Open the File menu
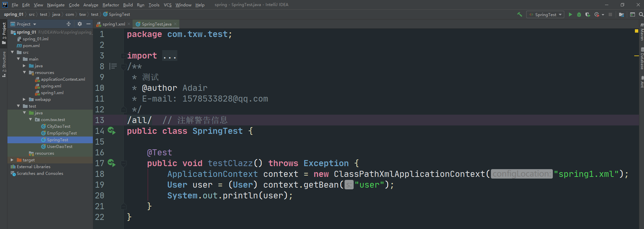The width and height of the screenshot is (644, 229). [15, 5]
